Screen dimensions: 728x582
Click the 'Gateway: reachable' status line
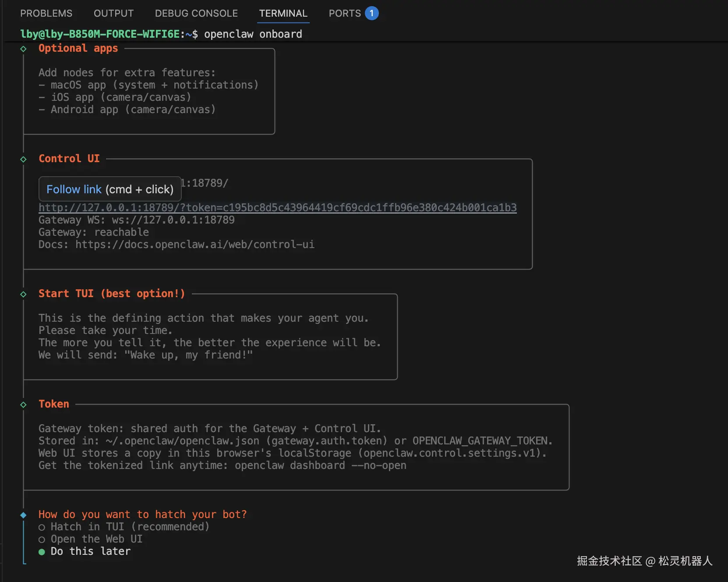coord(94,232)
